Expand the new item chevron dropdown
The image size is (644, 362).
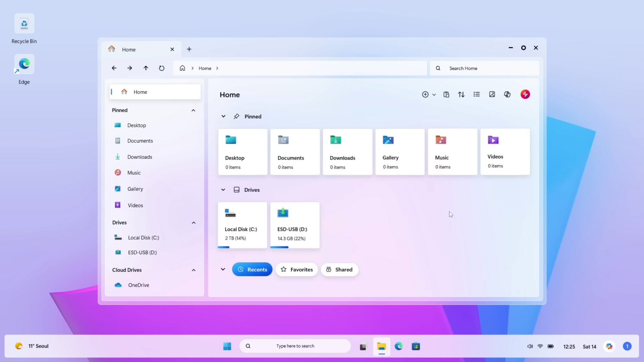(434, 94)
